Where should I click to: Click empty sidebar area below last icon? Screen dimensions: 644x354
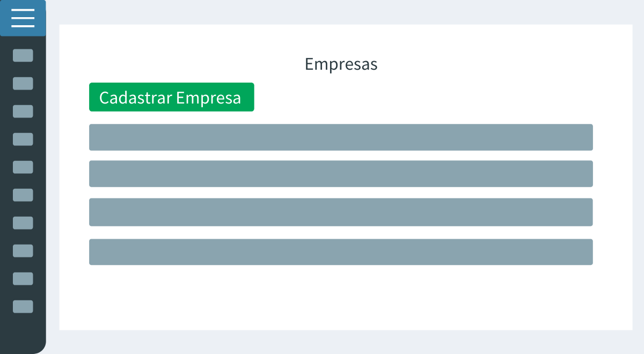tap(23, 333)
